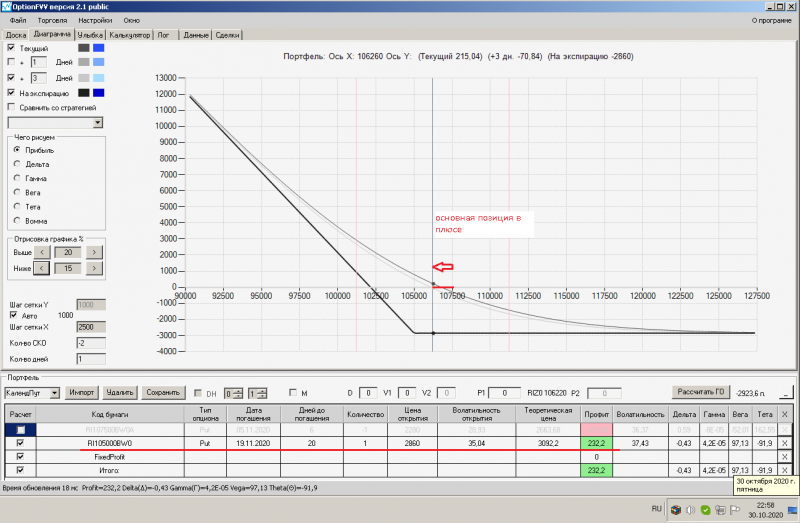Select the Дельта radio button

click(17, 164)
